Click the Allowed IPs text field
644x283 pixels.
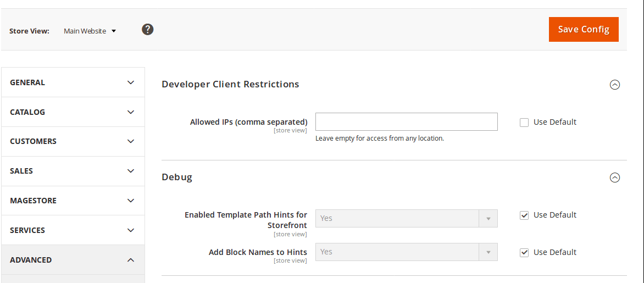point(406,122)
